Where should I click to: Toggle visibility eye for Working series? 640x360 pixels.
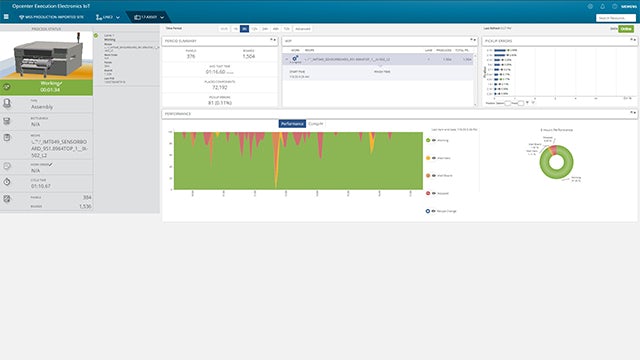[434, 140]
